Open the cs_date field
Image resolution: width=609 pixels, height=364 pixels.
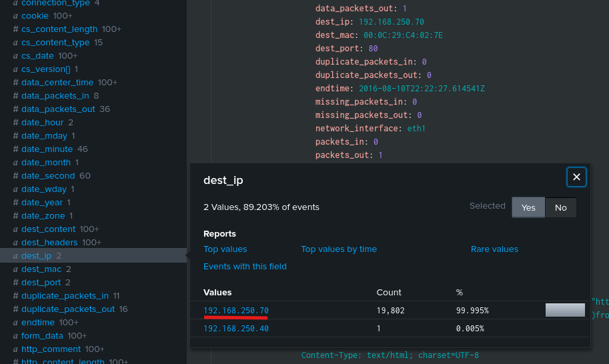(x=37, y=56)
